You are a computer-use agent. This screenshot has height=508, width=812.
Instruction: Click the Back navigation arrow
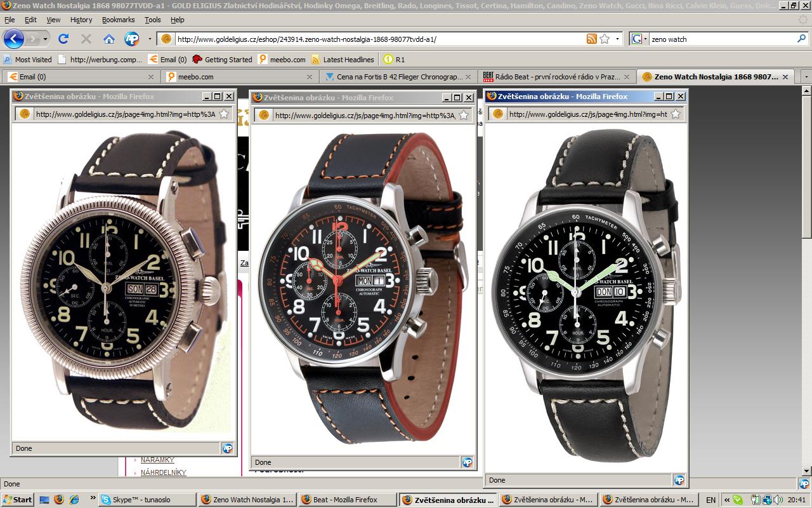tap(14, 39)
